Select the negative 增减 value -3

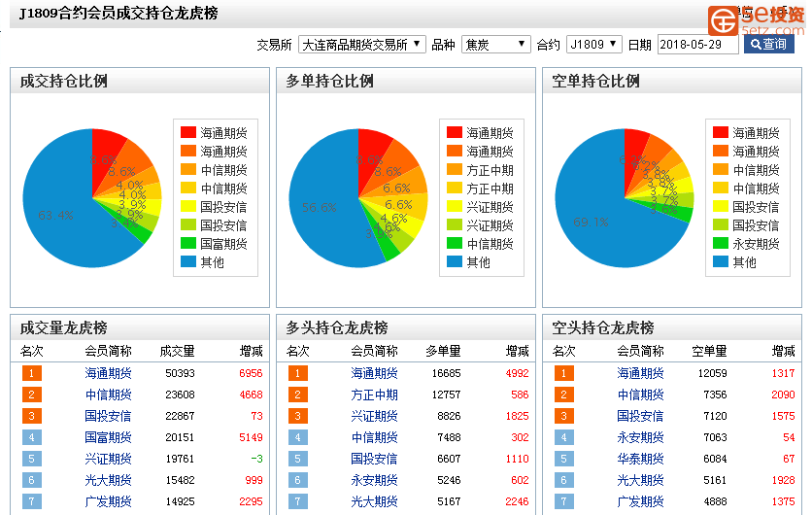point(256,459)
